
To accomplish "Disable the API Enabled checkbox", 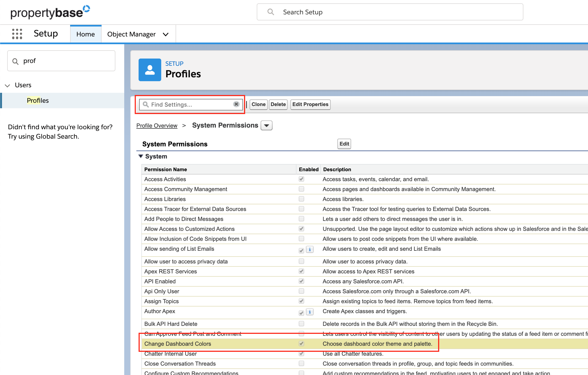I will click(301, 281).
